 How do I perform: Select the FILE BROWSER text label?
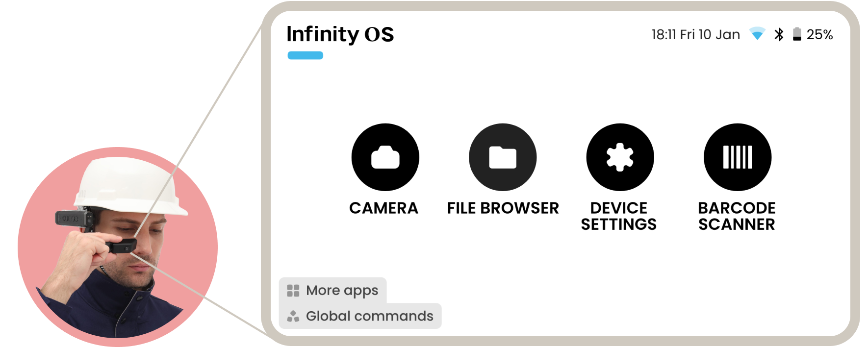click(x=503, y=208)
